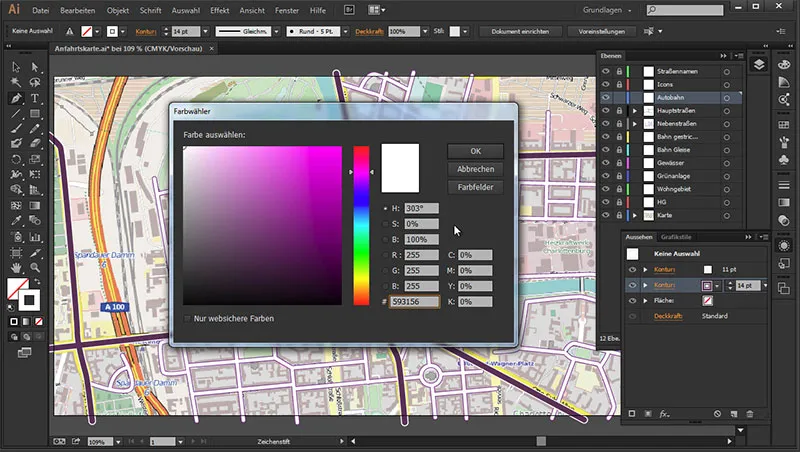The image size is (800, 452).
Task: Expand the Fläche row in Aussehen
Action: coord(645,300)
